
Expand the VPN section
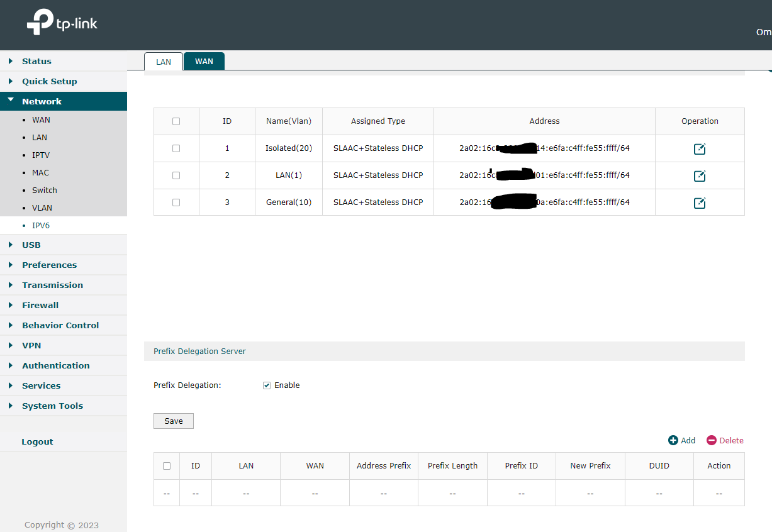31,345
